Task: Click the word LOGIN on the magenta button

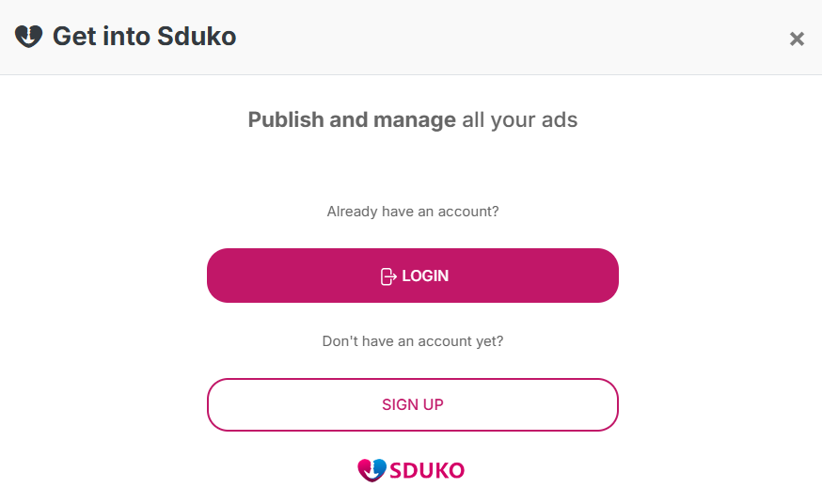Action: pos(425,276)
